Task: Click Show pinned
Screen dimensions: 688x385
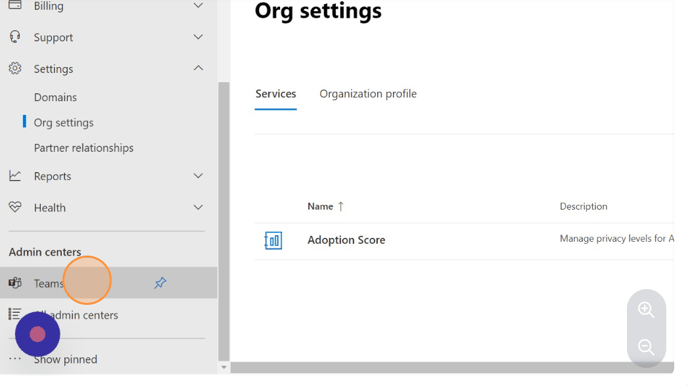Action: (66, 359)
